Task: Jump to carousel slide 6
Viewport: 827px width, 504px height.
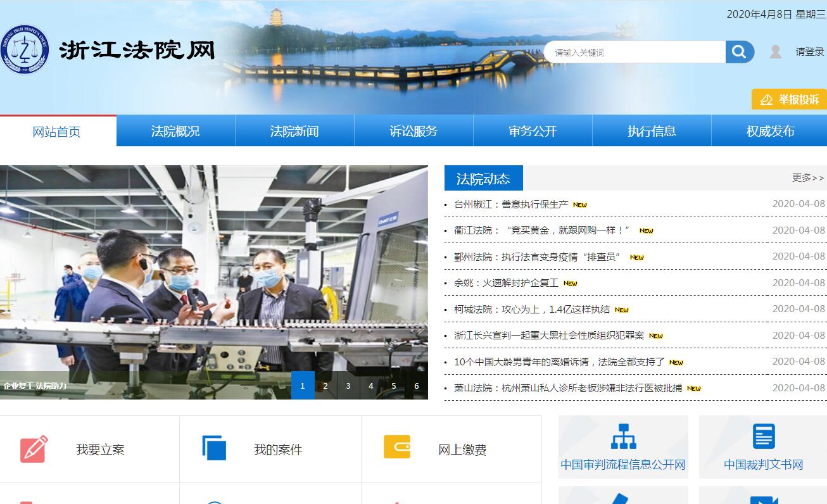Action: [416, 386]
